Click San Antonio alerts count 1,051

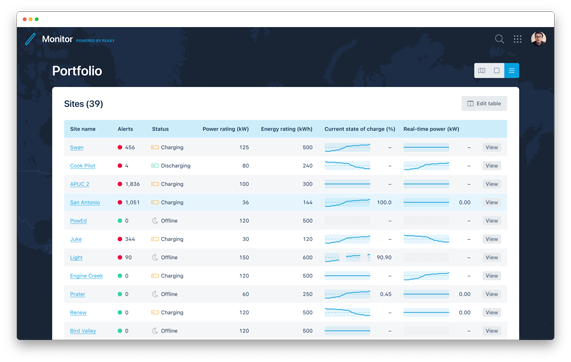click(133, 202)
